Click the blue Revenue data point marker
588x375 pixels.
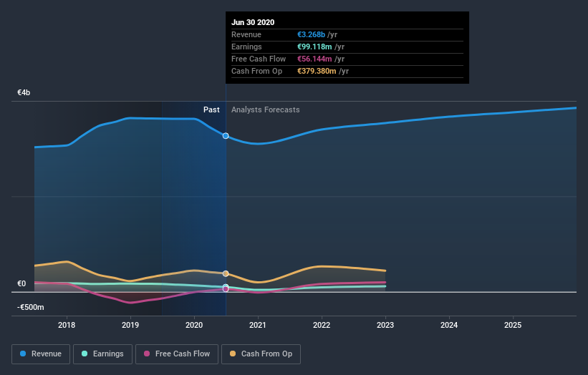coord(226,136)
